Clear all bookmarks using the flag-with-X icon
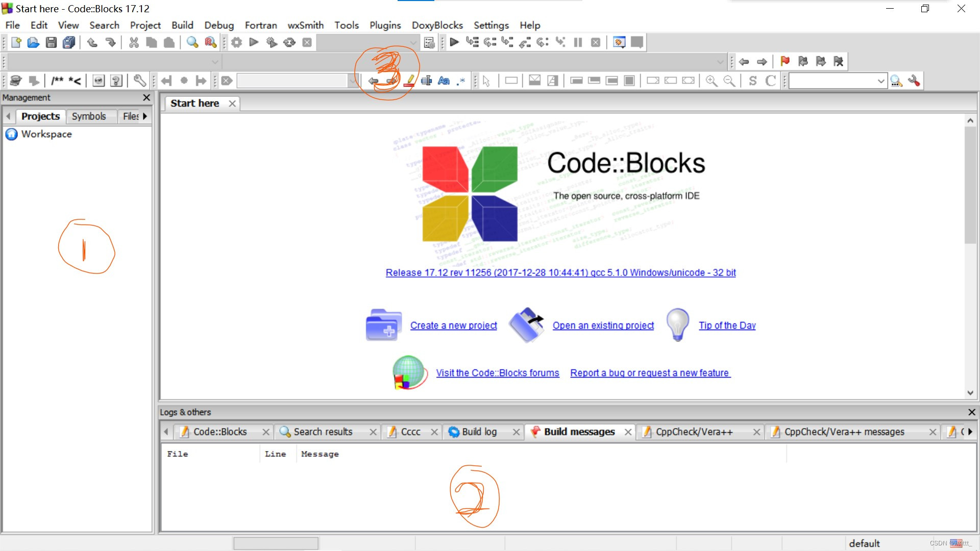 pos(839,62)
